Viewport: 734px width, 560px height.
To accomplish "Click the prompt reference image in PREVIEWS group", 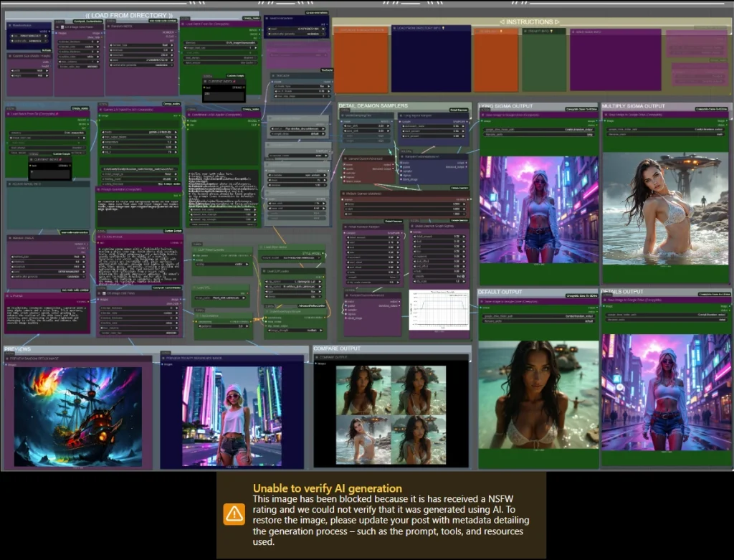I will [232, 417].
